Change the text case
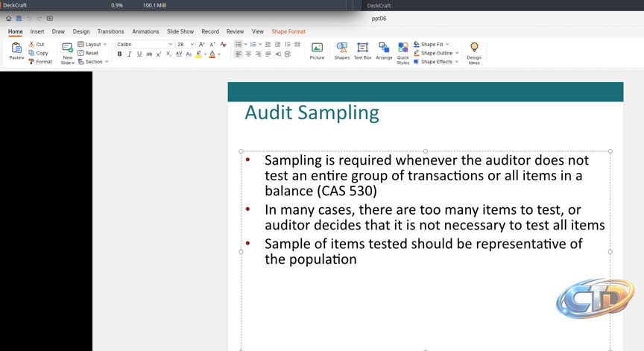Viewport: 644px width, 351px height. click(189, 54)
